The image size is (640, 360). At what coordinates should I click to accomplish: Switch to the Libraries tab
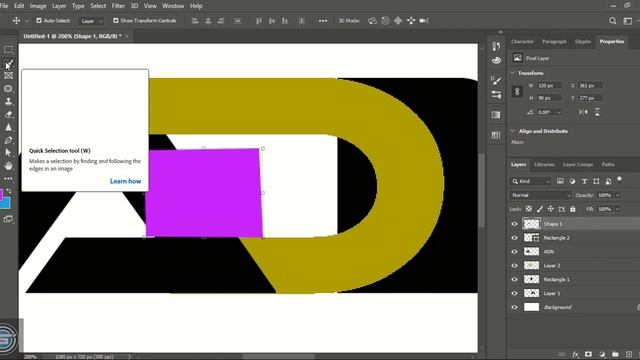(x=544, y=164)
